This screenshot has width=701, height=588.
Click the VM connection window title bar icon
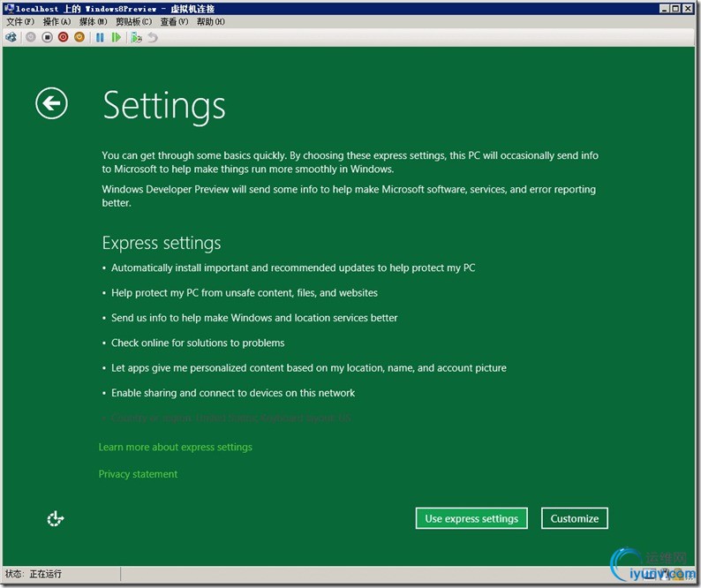tap(9, 8)
